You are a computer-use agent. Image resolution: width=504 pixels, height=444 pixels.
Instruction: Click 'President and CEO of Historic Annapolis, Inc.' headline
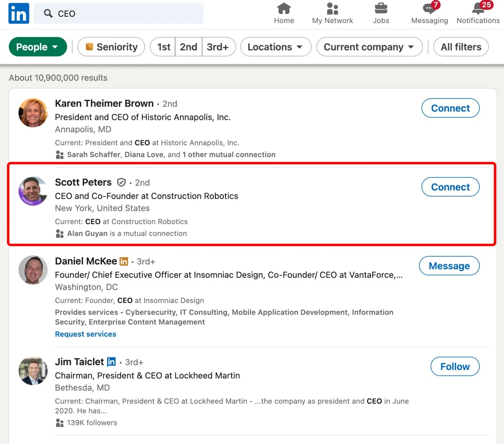[x=143, y=117]
